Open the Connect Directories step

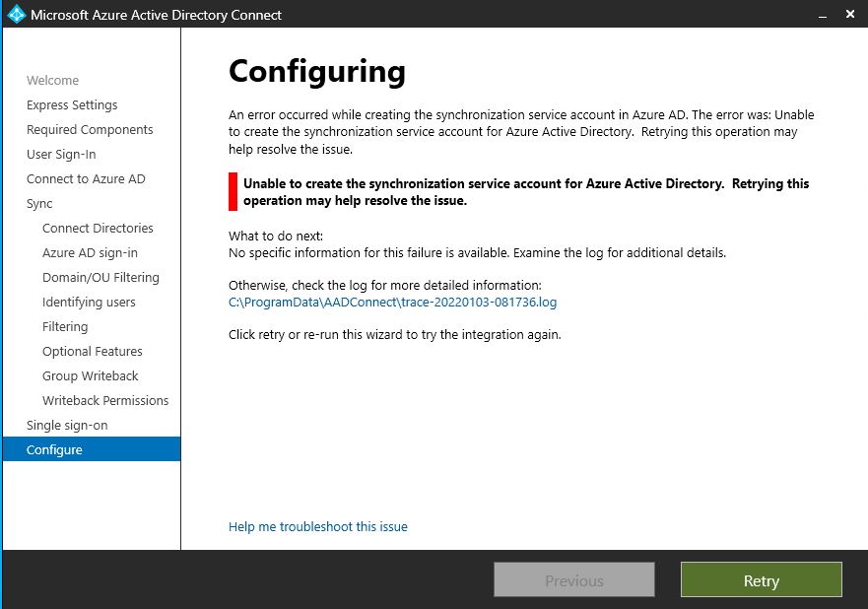(x=98, y=228)
